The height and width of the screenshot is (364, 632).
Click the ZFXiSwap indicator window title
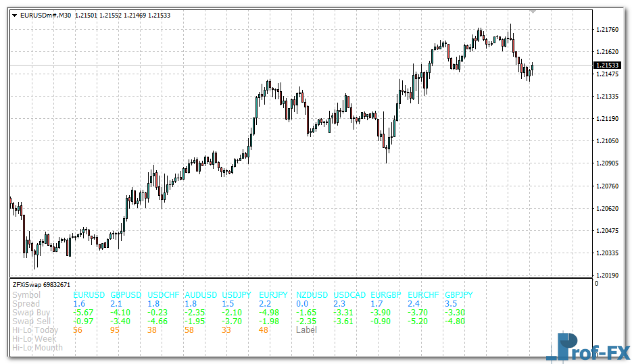41,285
